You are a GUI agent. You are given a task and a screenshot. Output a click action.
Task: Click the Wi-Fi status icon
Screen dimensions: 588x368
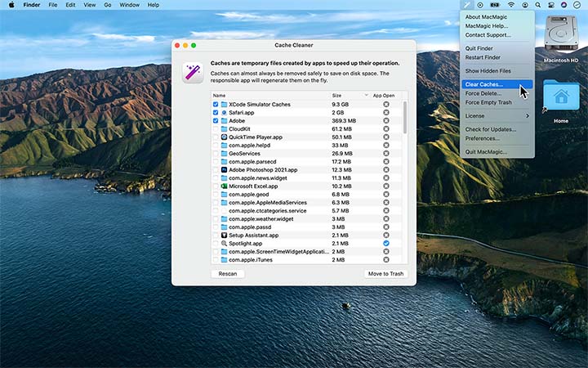point(510,5)
